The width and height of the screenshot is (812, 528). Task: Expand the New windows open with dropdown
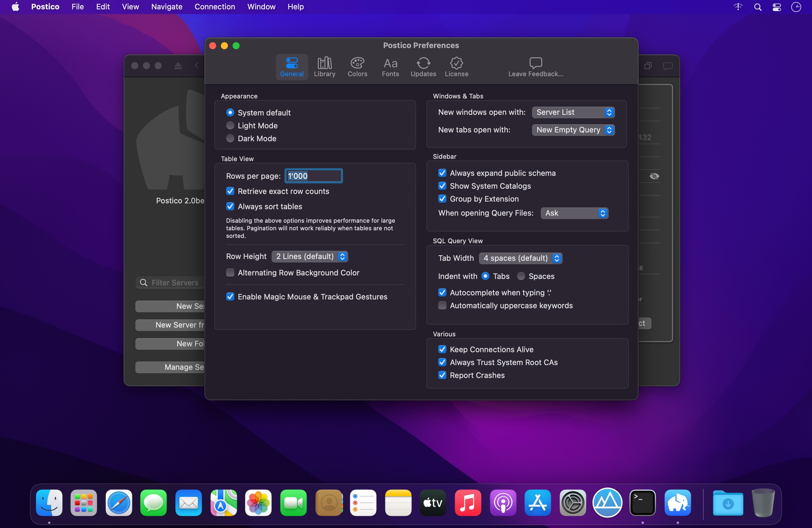[x=573, y=112]
